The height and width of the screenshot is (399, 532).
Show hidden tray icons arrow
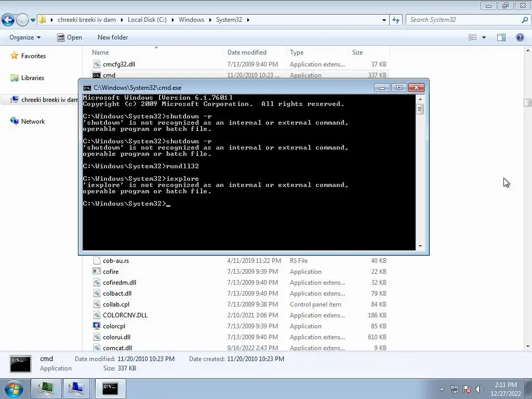click(x=442, y=389)
